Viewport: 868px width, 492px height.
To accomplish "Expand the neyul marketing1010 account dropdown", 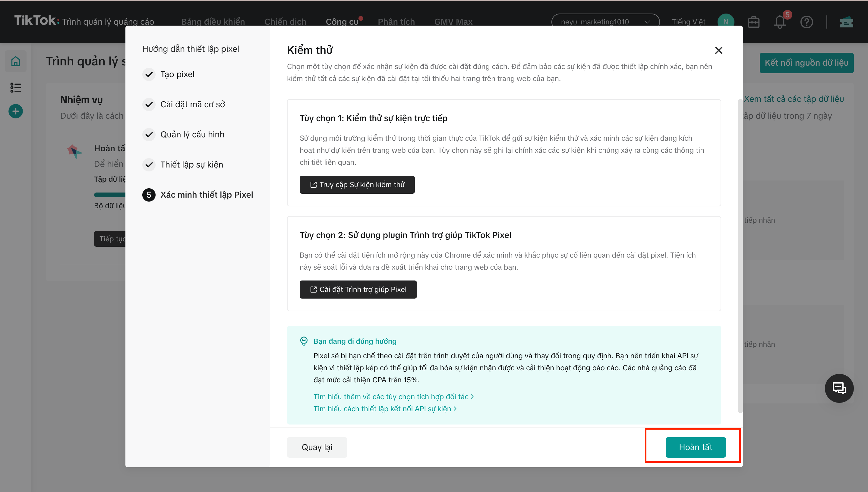I will pos(605,22).
